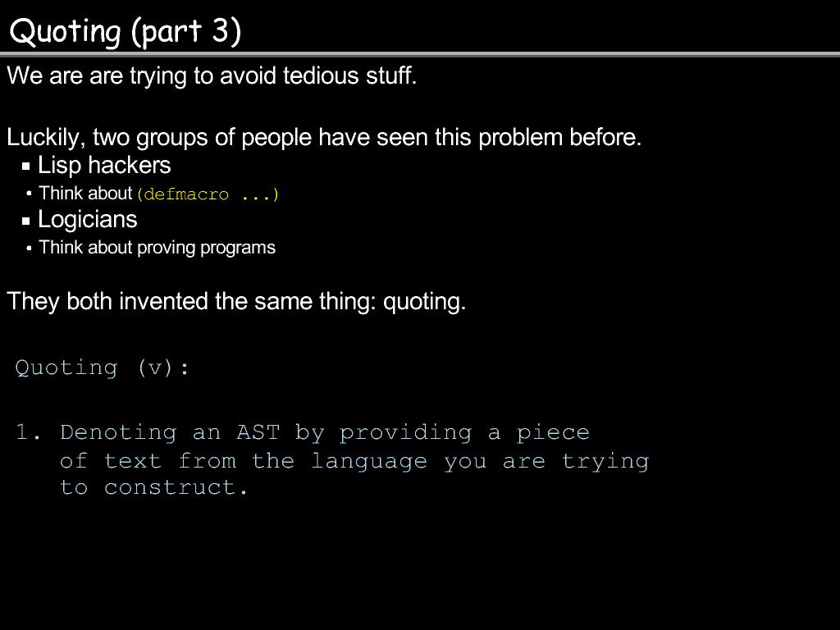Screen dimensions: 840x630
Task: Select the "Logicians" bullet text
Action: tap(88, 220)
